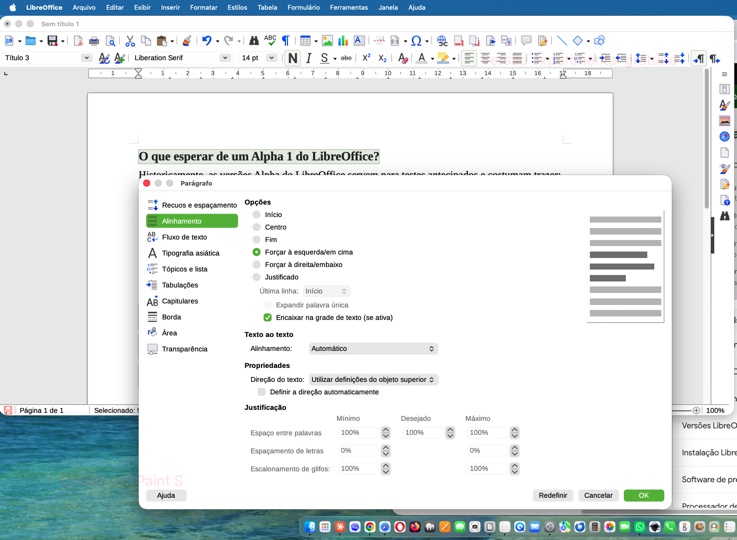Open Finder from the Dock
Screen dimensions: 737x540
(310, 527)
